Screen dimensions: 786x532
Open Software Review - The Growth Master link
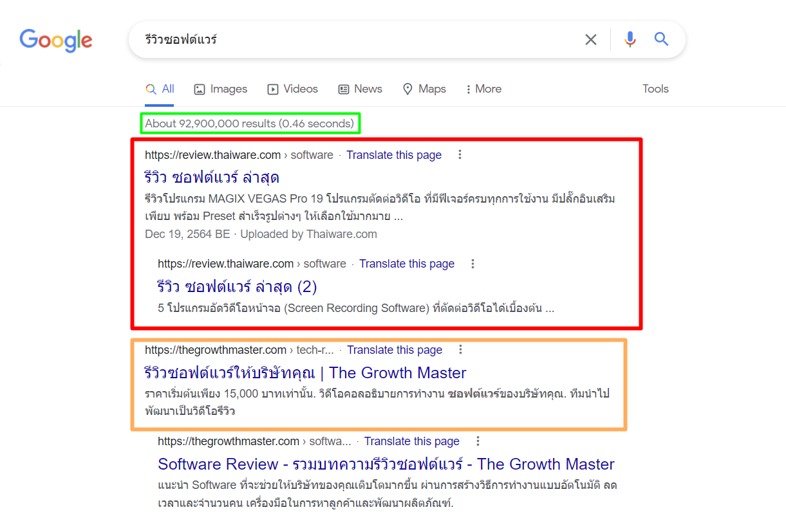point(386,464)
